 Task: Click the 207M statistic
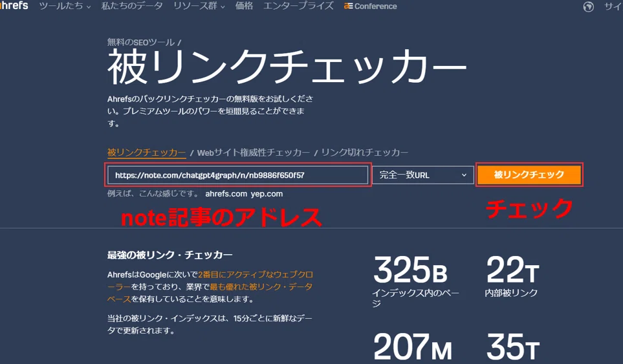click(x=412, y=347)
